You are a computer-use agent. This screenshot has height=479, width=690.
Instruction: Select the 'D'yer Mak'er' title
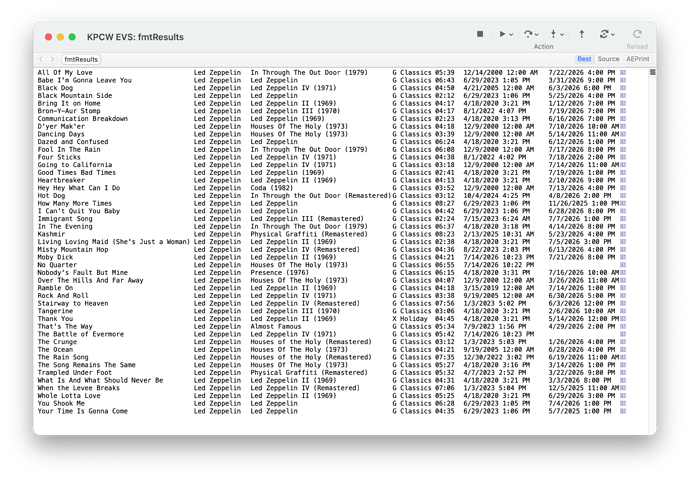coord(61,126)
